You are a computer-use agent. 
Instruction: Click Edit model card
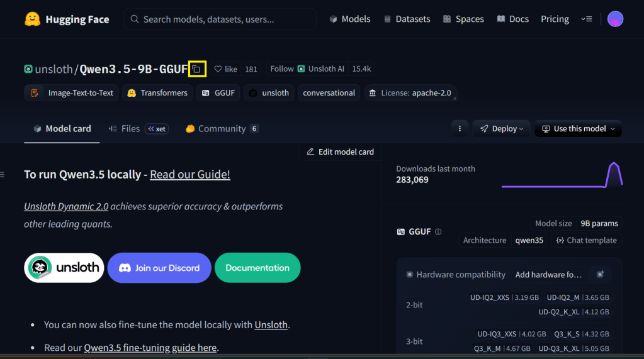click(x=341, y=152)
